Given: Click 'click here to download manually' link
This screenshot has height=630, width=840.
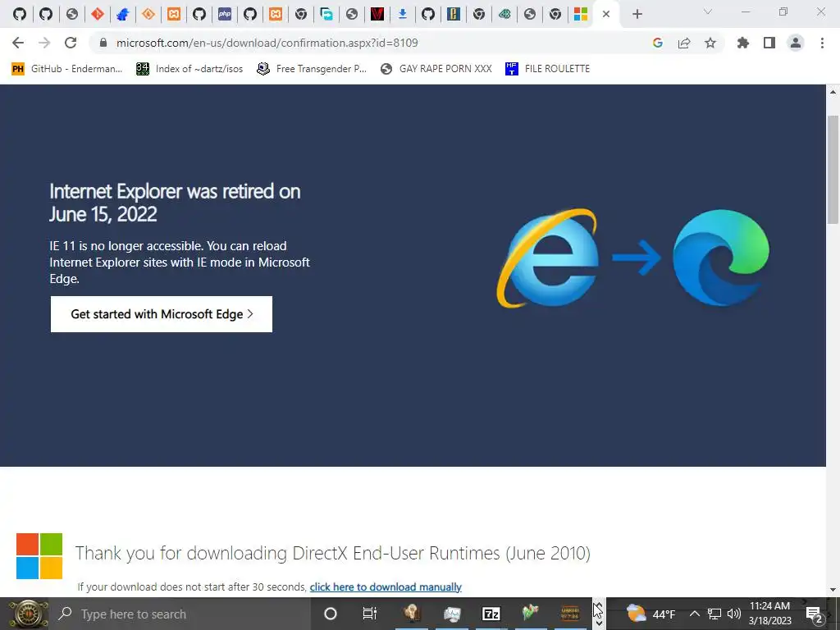Looking at the screenshot, I should [386, 587].
